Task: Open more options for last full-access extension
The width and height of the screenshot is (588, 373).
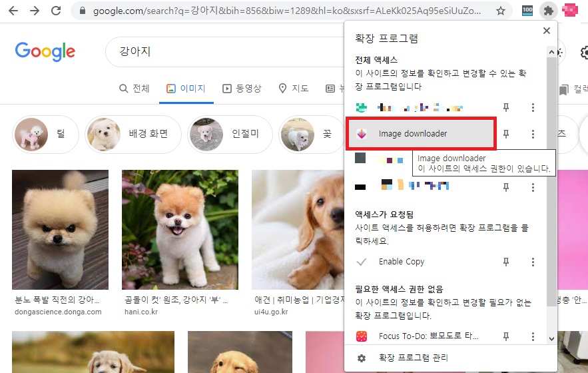Action: pos(533,187)
